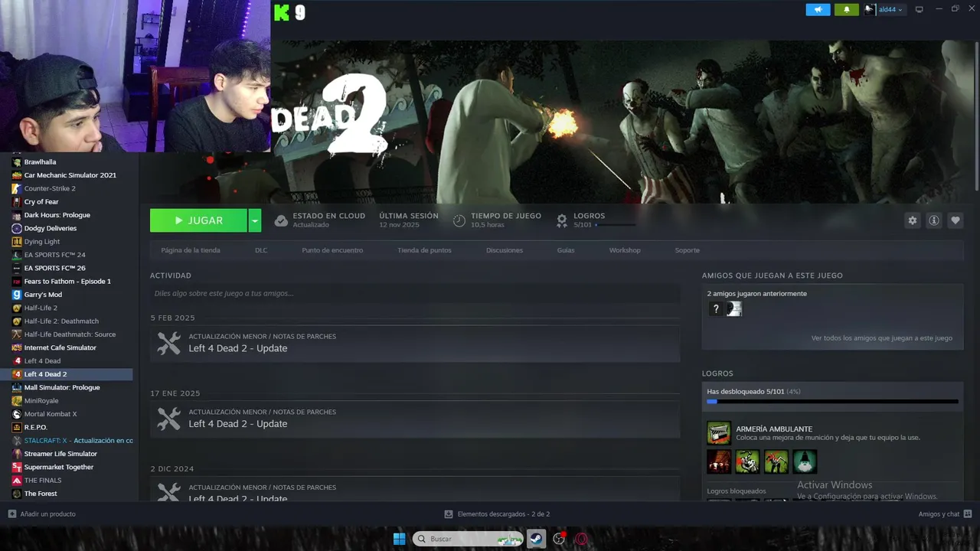Image resolution: width=980 pixels, height=551 pixels.
Task: Open Amigos y chat panel
Action: point(945,514)
